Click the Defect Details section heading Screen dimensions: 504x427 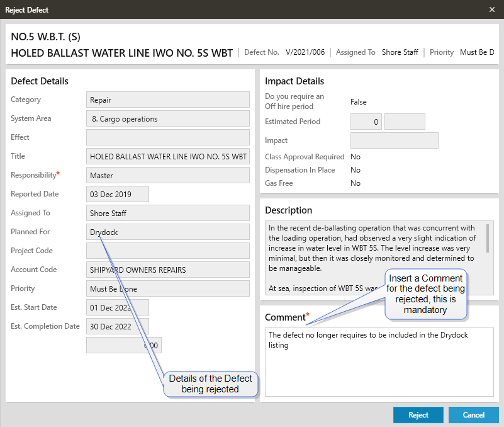(40, 81)
